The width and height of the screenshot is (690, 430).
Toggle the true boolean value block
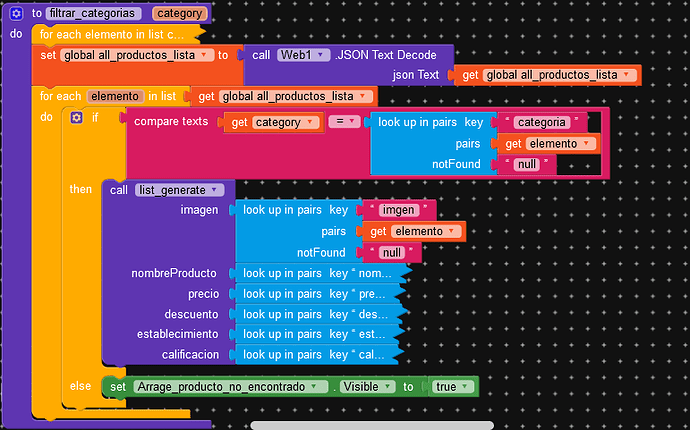click(451, 386)
